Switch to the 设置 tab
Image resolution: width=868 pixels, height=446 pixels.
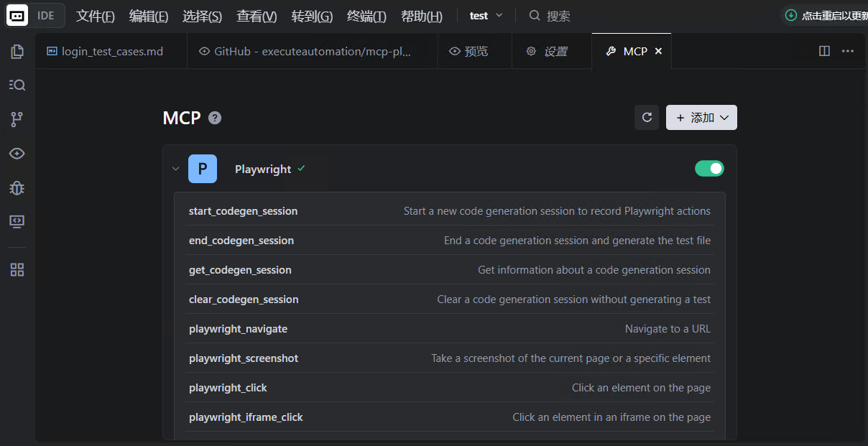pos(552,51)
